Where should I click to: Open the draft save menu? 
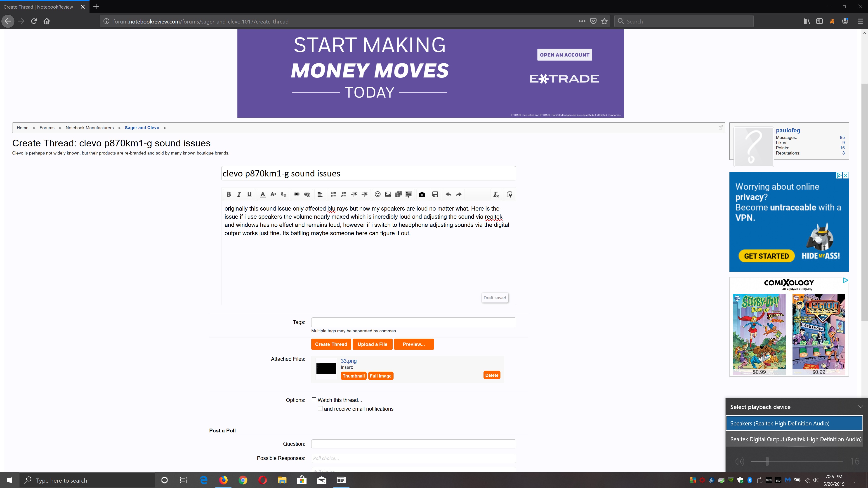point(435,194)
